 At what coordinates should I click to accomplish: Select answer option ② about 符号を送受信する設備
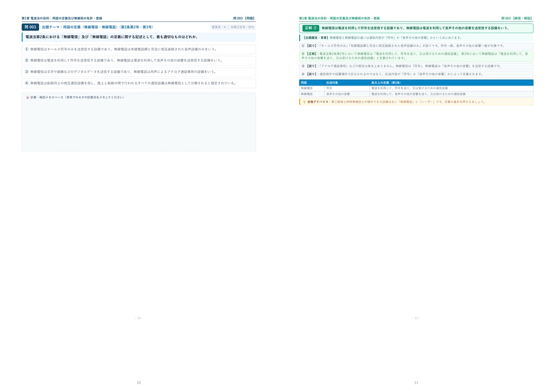139,61
